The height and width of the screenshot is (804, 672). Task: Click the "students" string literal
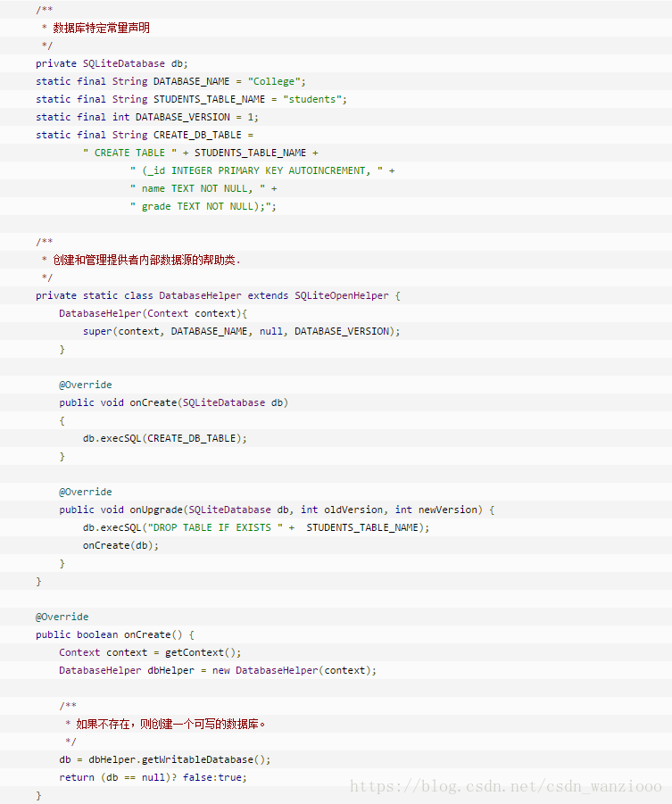(x=312, y=99)
